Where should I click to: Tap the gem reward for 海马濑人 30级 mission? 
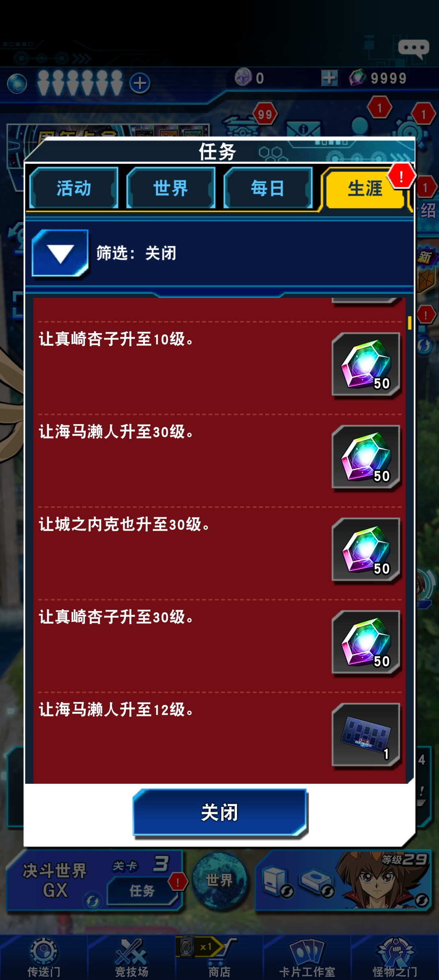tap(366, 458)
